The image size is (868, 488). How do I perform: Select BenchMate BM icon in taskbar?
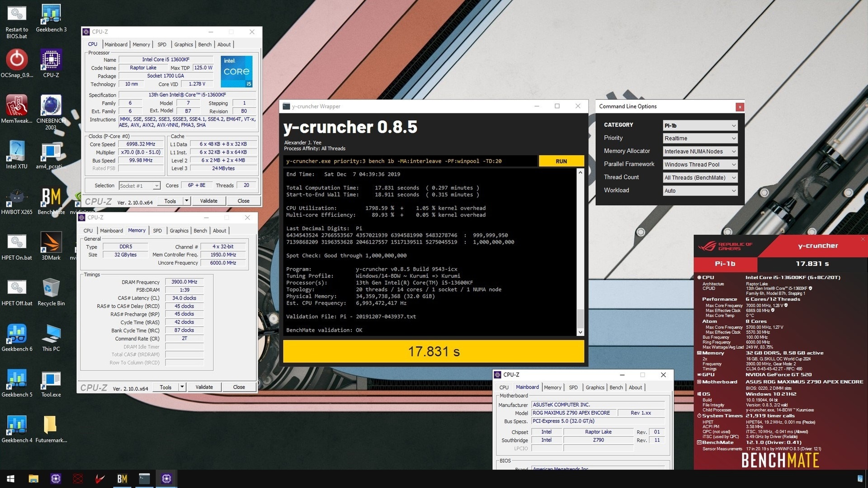(122, 479)
